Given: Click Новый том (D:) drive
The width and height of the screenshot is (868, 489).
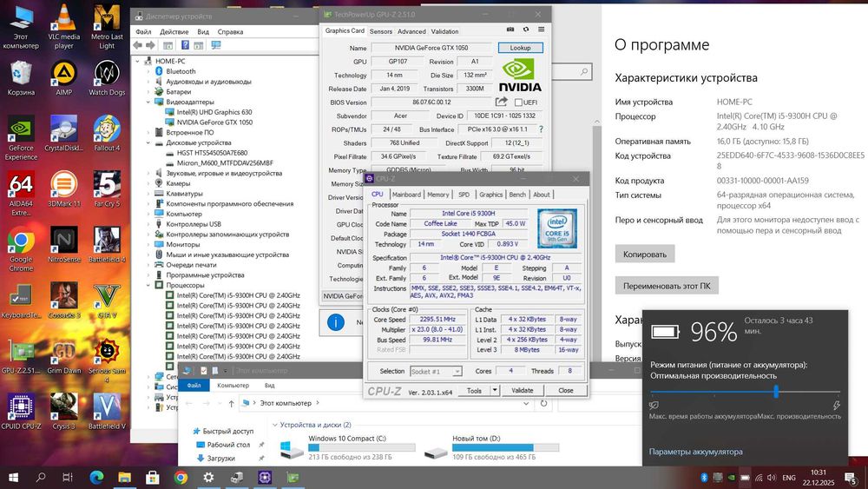Looking at the screenshot, I should point(491,447).
